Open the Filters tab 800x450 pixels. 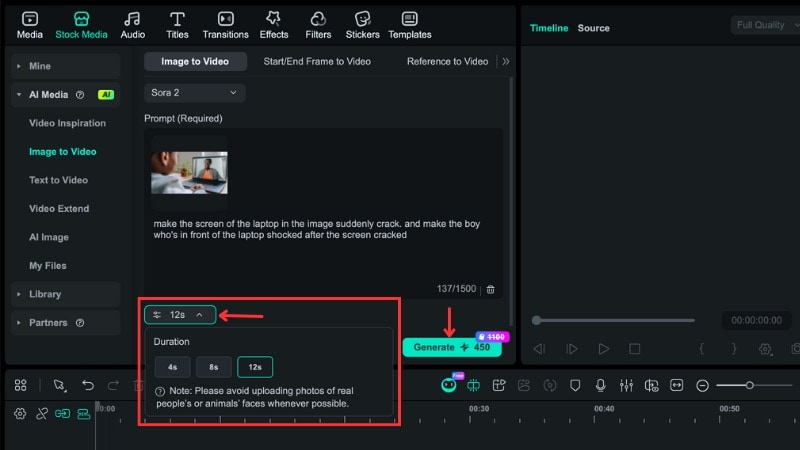pos(318,26)
